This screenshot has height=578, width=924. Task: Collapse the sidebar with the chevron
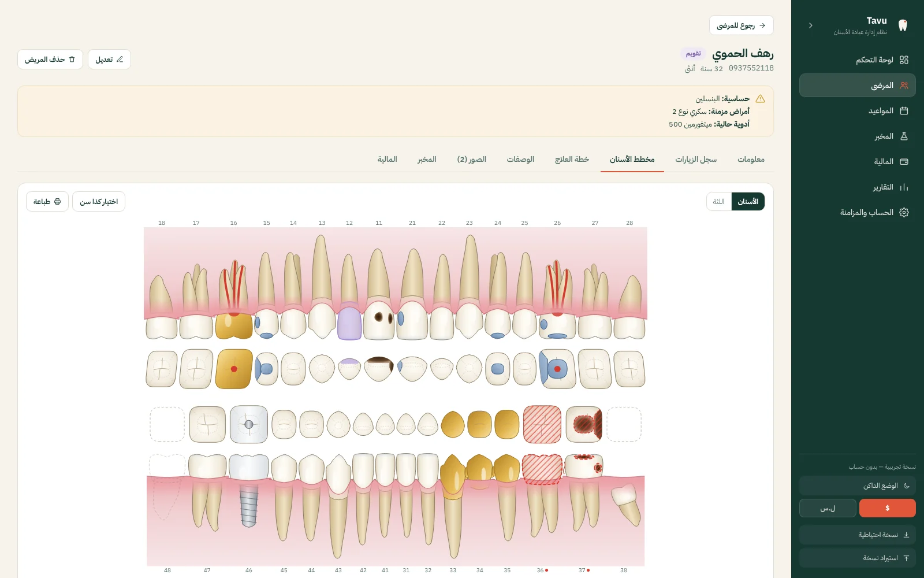(811, 25)
